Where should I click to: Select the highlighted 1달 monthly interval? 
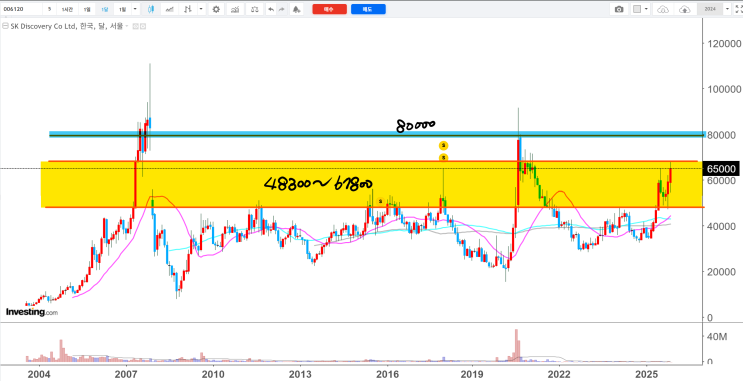click(105, 9)
